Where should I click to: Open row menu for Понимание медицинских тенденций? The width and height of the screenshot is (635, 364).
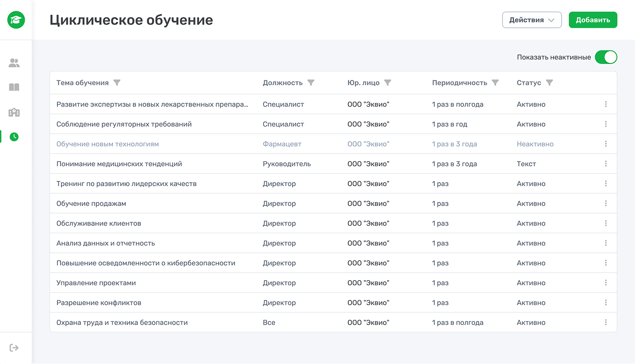pyautogui.click(x=606, y=164)
